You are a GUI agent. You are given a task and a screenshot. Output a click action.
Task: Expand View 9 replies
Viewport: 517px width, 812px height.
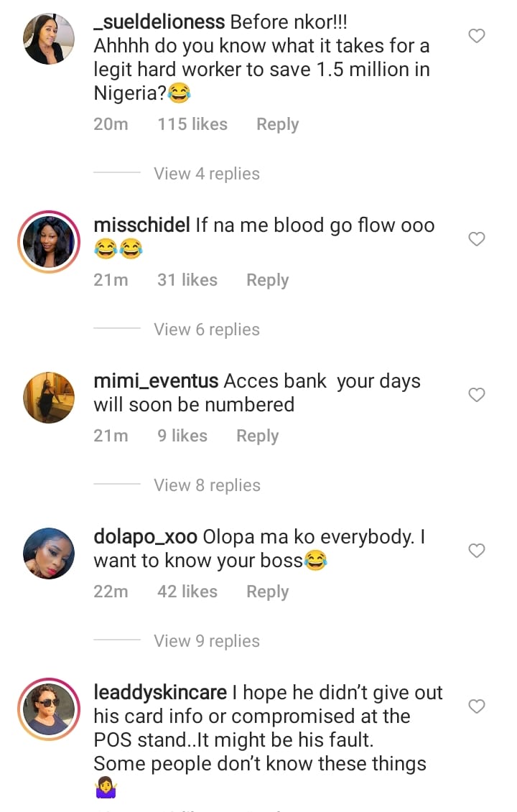206,641
